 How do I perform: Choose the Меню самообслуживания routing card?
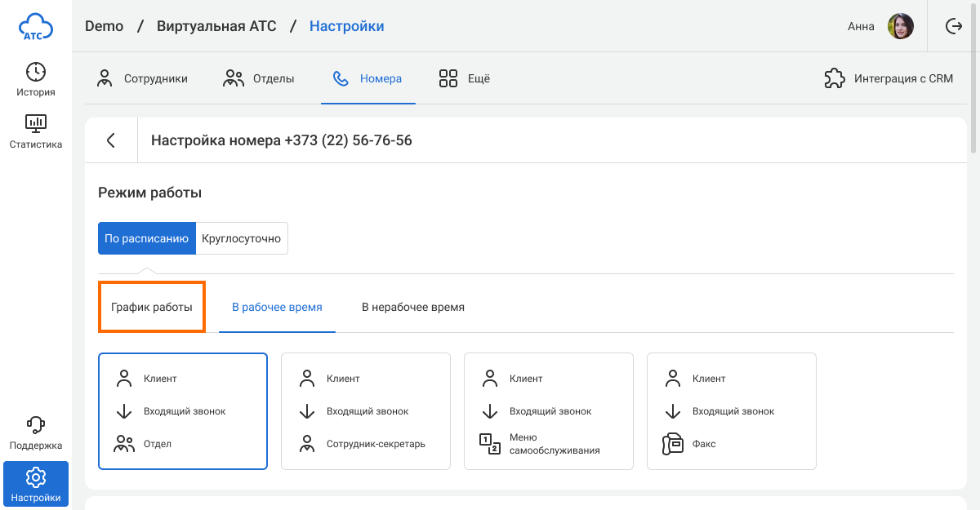click(x=549, y=411)
